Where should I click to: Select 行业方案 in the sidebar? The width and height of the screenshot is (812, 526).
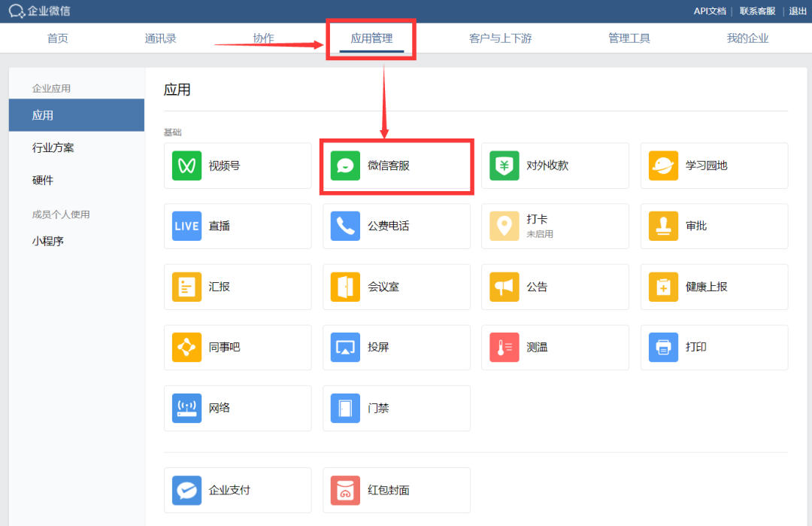pyautogui.click(x=53, y=147)
